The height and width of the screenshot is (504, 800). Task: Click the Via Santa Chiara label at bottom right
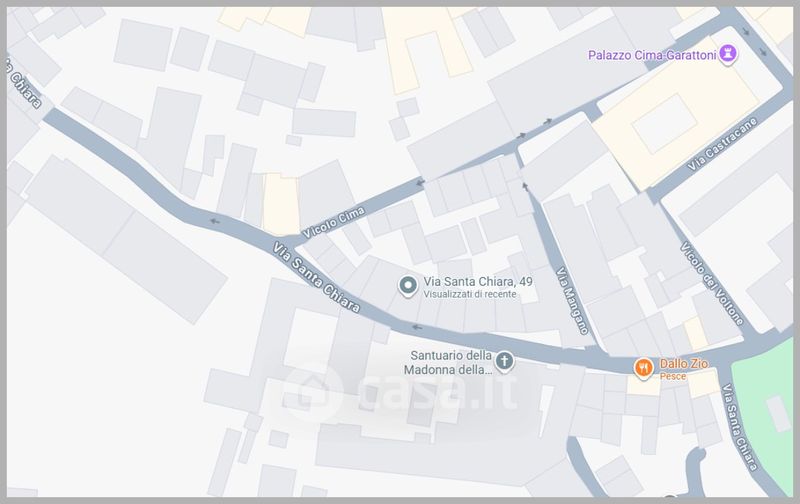740,426
